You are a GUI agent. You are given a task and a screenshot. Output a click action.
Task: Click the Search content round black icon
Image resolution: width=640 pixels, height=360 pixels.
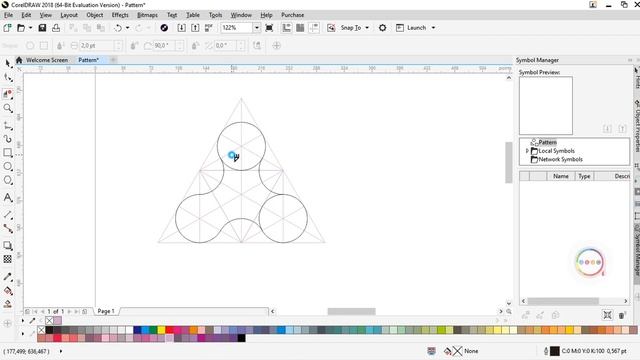pyautogui.click(x=164, y=28)
